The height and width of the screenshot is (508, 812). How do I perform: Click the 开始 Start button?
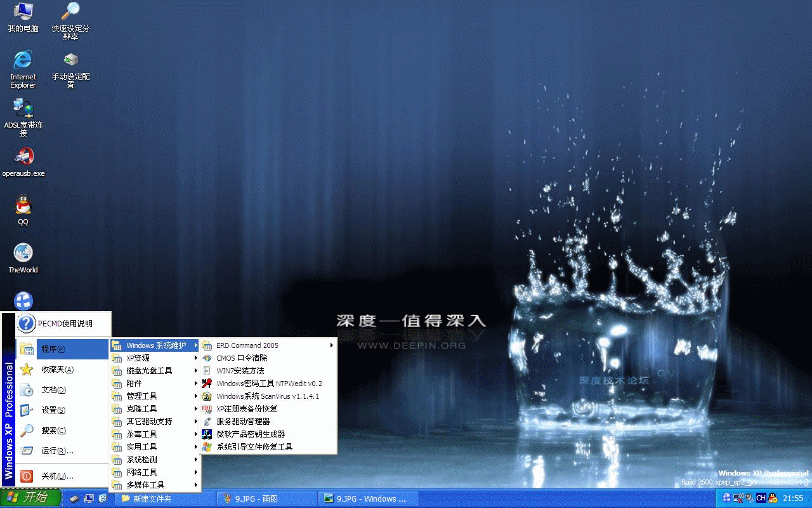point(30,498)
